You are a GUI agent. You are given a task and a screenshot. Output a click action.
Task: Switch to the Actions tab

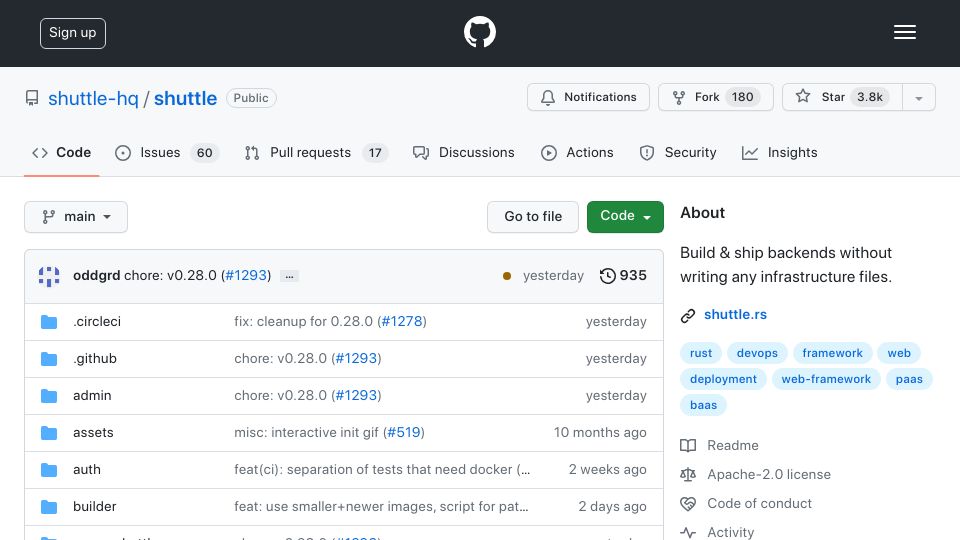pyautogui.click(x=577, y=152)
